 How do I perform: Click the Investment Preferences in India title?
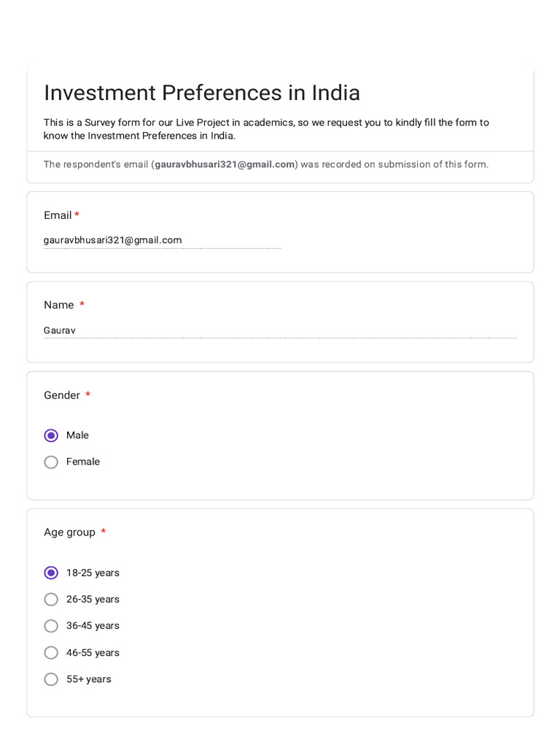pos(202,93)
